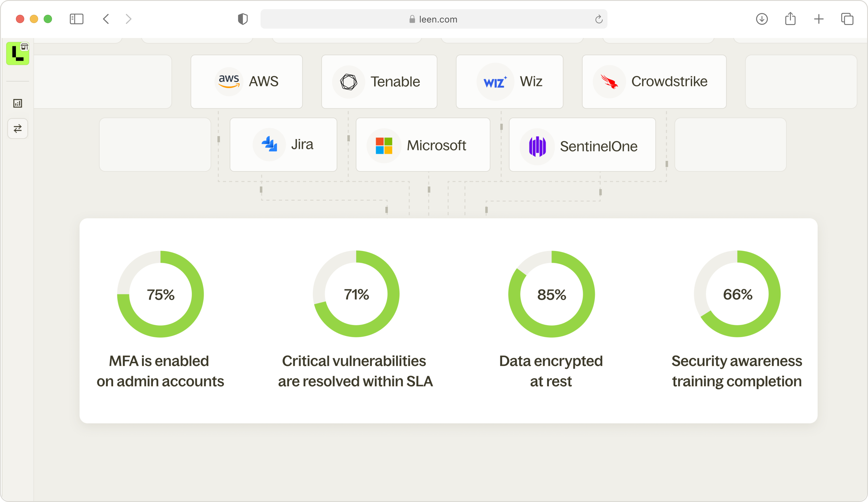The width and height of the screenshot is (868, 502).
Task: Click the Tenable logo icon
Action: (x=348, y=82)
